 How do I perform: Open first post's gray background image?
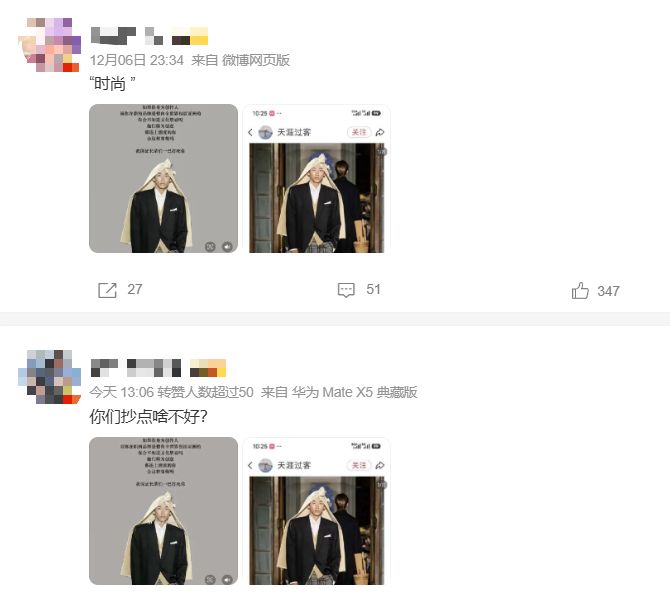[x=163, y=178]
